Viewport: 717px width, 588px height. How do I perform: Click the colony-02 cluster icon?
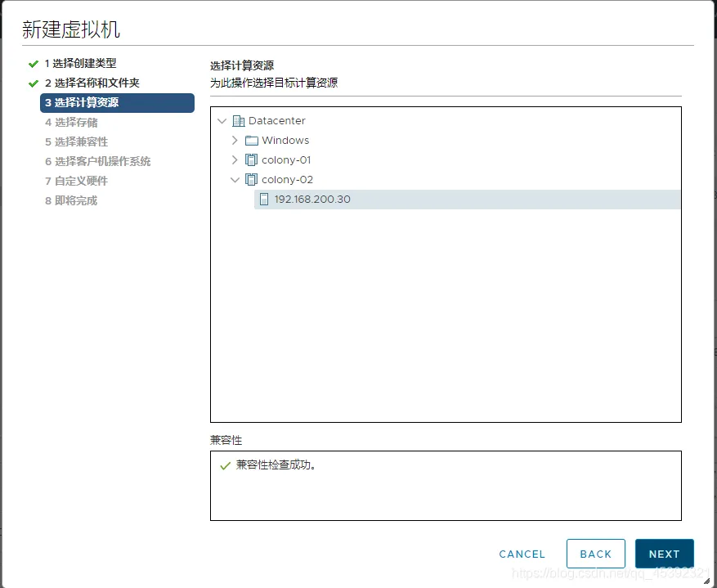click(251, 180)
